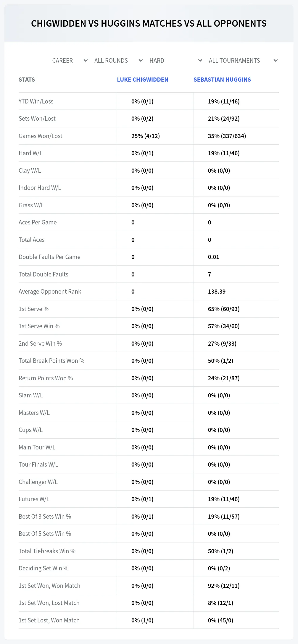Click the chevron next to Career
Image resolution: width=298 pixels, height=644 pixels.
click(86, 61)
